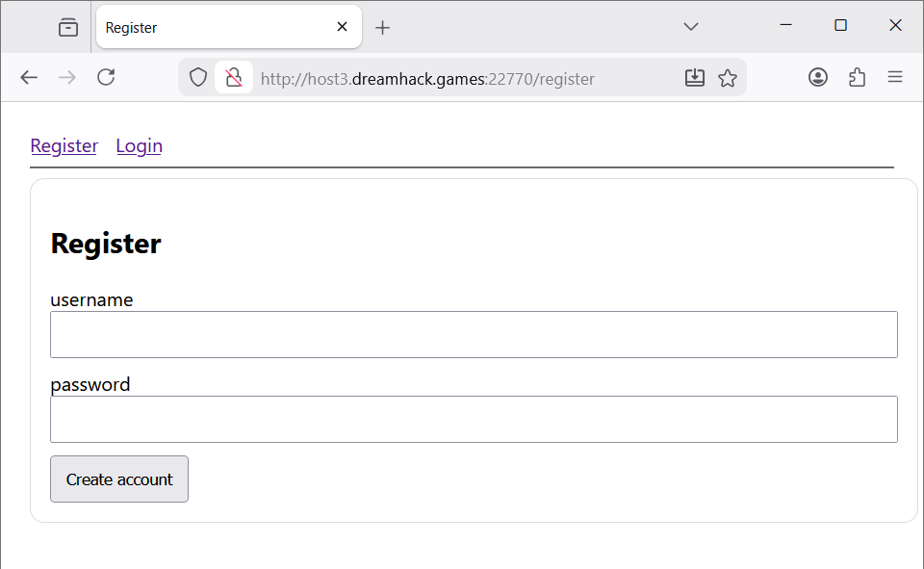The image size is (924, 569).
Task: Install or save page via address bar icon
Action: point(695,77)
